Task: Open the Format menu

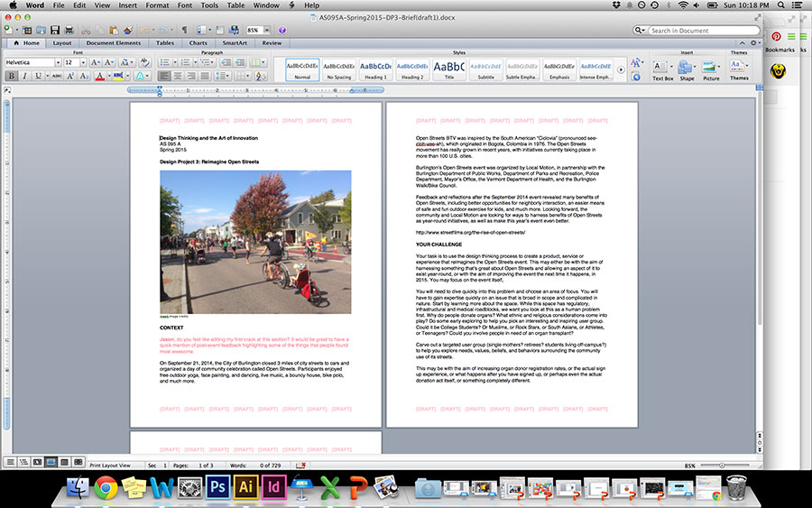Action: pos(157,5)
